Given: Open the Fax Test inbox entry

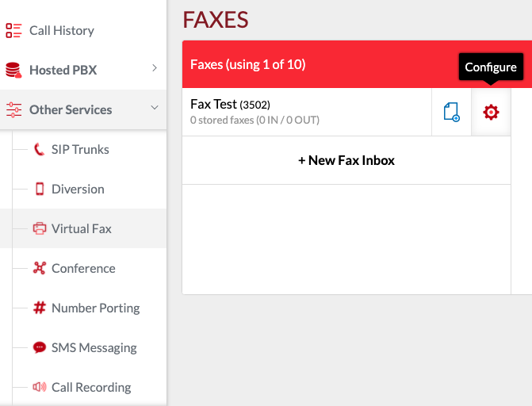Looking at the screenshot, I should click(307, 112).
